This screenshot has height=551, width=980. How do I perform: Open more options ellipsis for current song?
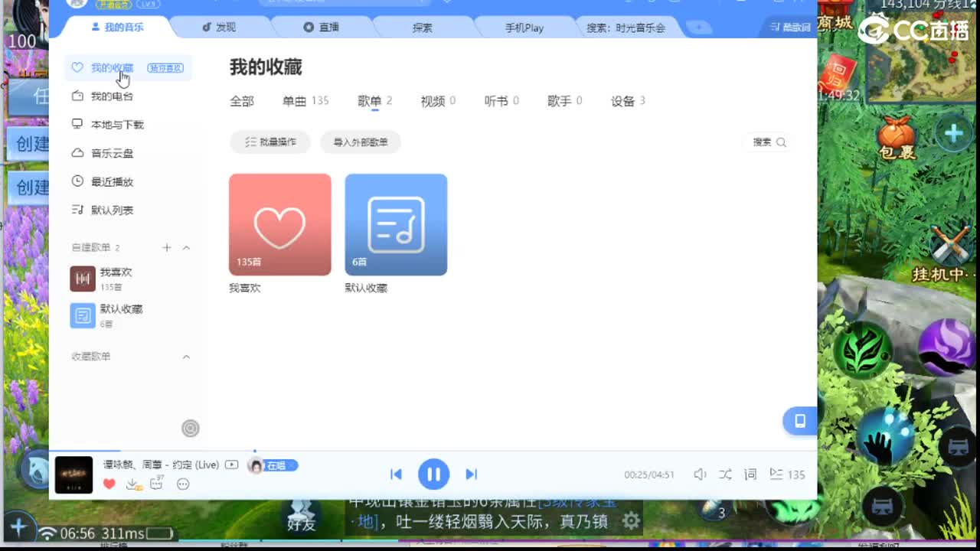183,484
